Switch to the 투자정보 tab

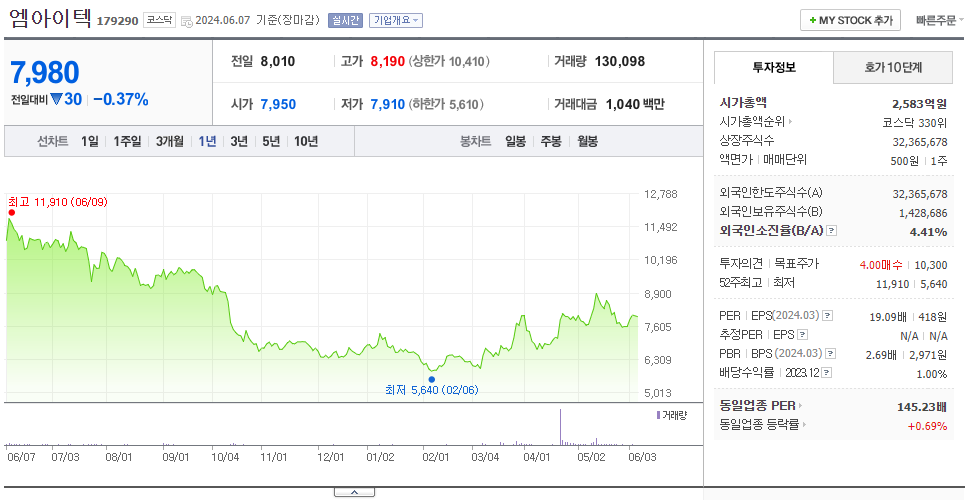(774, 67)
